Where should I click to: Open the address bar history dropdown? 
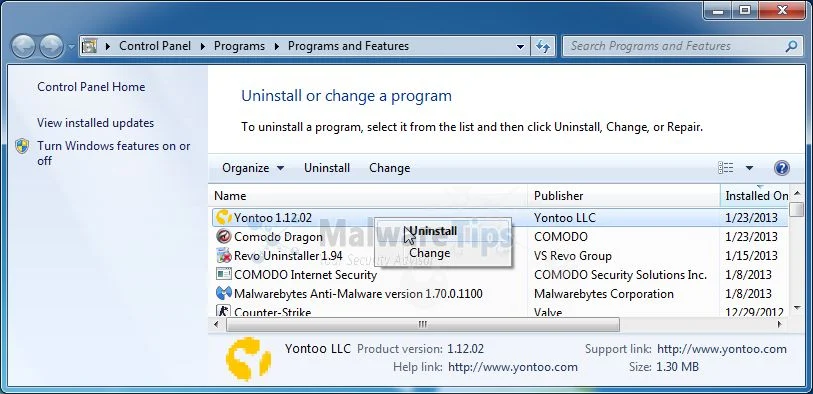tap(520, 47)
